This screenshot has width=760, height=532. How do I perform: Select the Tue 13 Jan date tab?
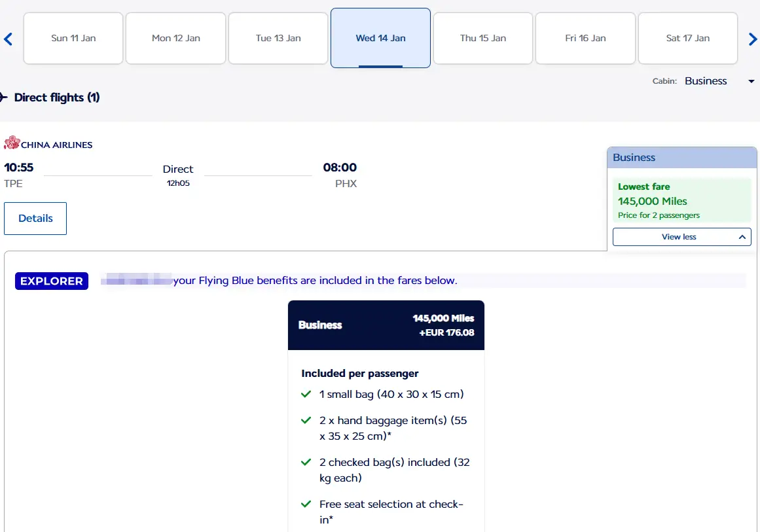[278, 38]
